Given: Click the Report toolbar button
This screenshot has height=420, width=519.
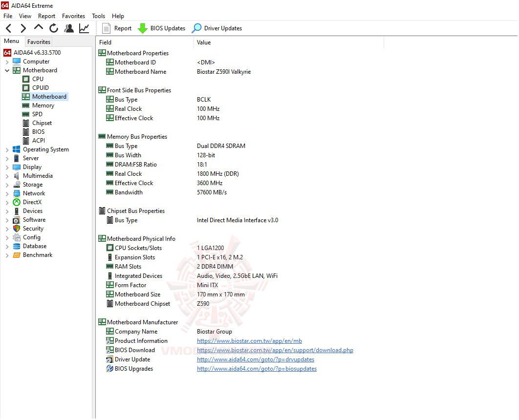Looking at the screenshot, I should [116, 28].
